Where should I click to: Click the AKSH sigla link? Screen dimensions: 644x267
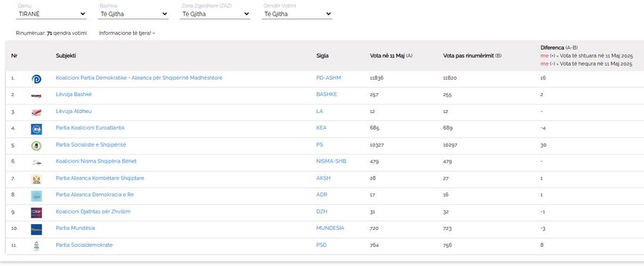pyautogui.click(x=323, y=178)
